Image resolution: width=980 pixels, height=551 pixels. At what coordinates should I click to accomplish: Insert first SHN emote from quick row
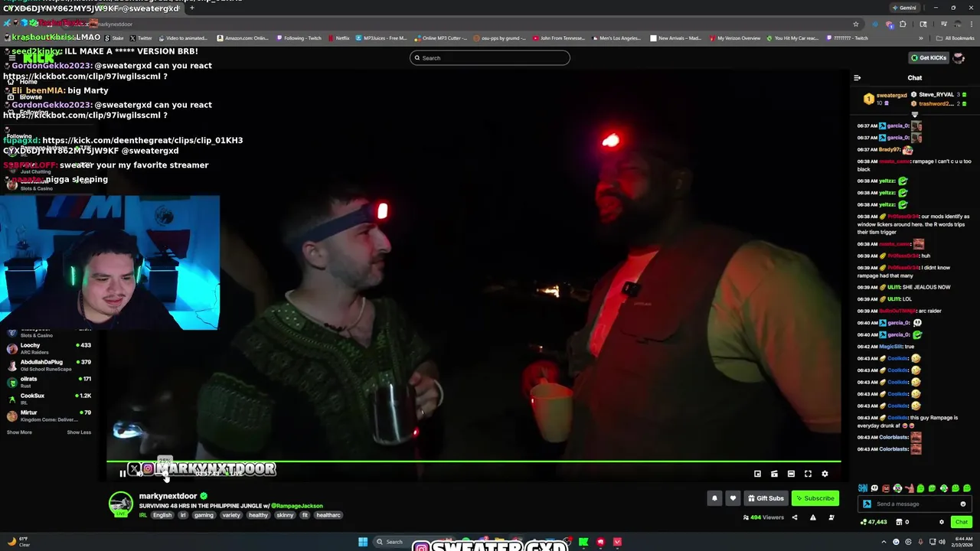tap(863, 488)
